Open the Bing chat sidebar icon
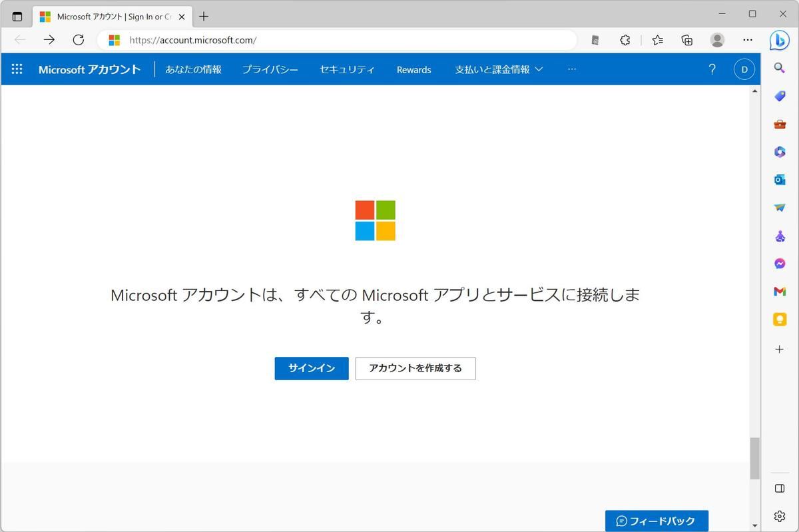Image resolution: width=799 pixels, height=532 pixels. [x=780, y=41]
